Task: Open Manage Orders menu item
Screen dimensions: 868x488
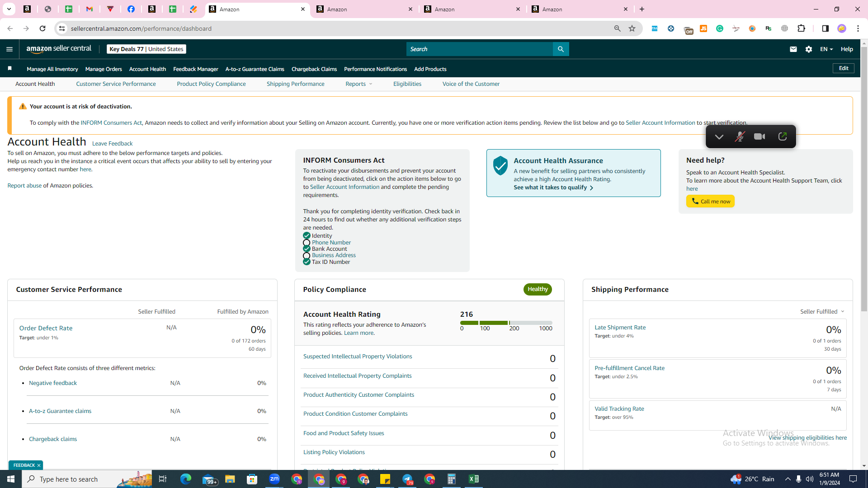Action: click(x=104, y=69)
